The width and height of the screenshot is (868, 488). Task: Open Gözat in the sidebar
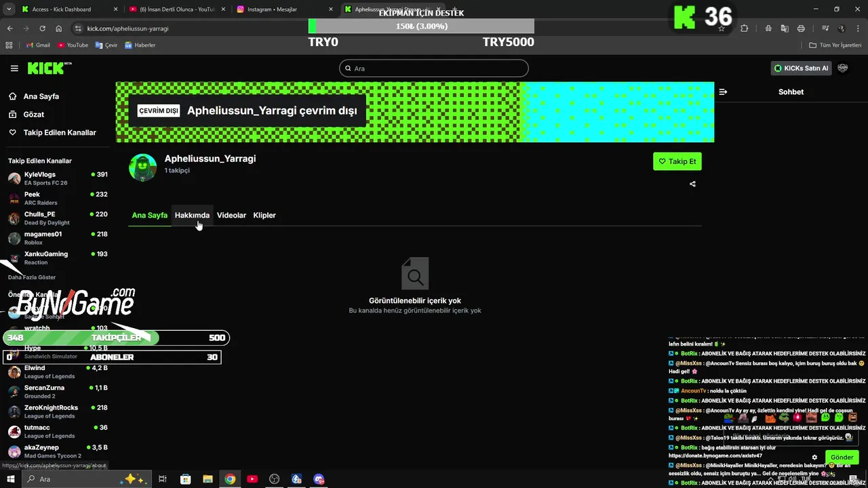33,115
